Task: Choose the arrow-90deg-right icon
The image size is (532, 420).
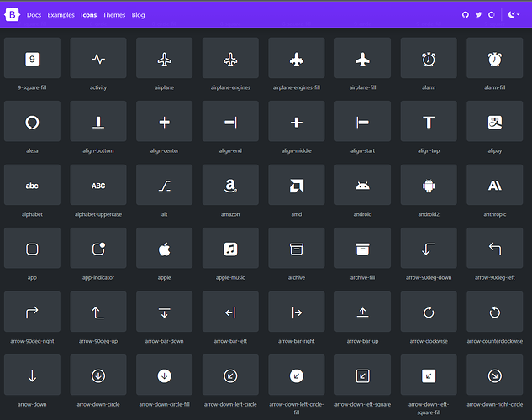Action: [32, 312]
